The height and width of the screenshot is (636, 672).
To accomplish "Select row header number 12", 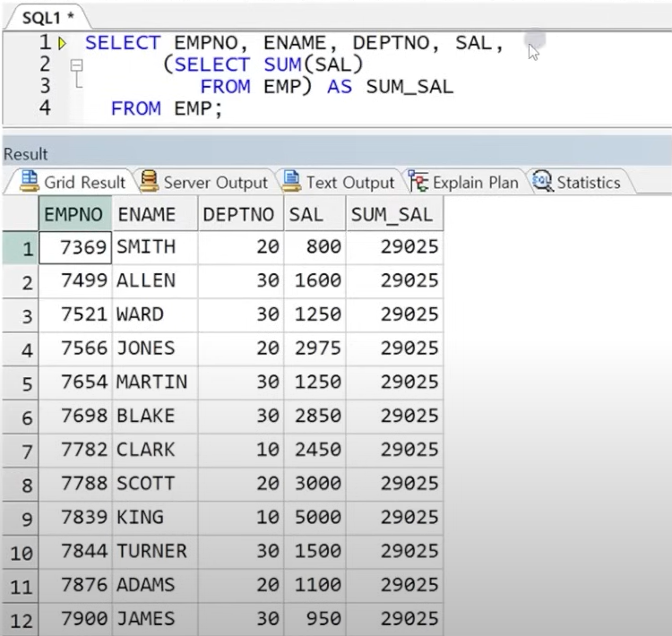I will (21, 620).
